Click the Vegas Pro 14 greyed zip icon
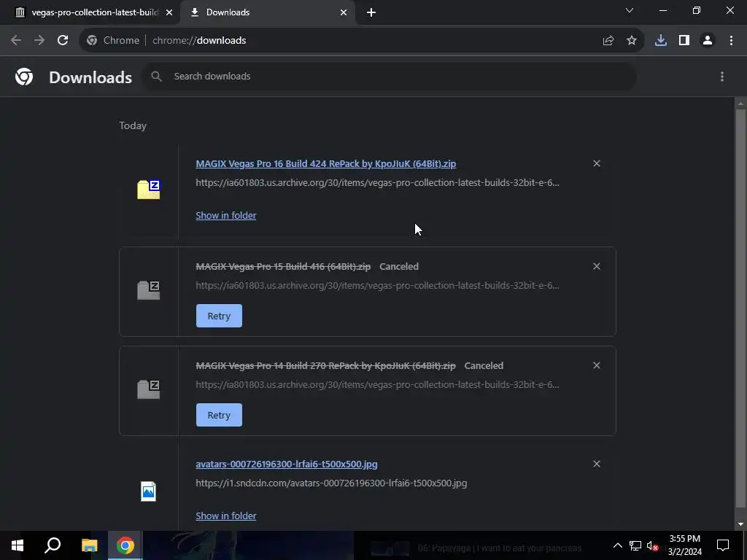This screenshot has height=560, width=747. coord(149,389)
